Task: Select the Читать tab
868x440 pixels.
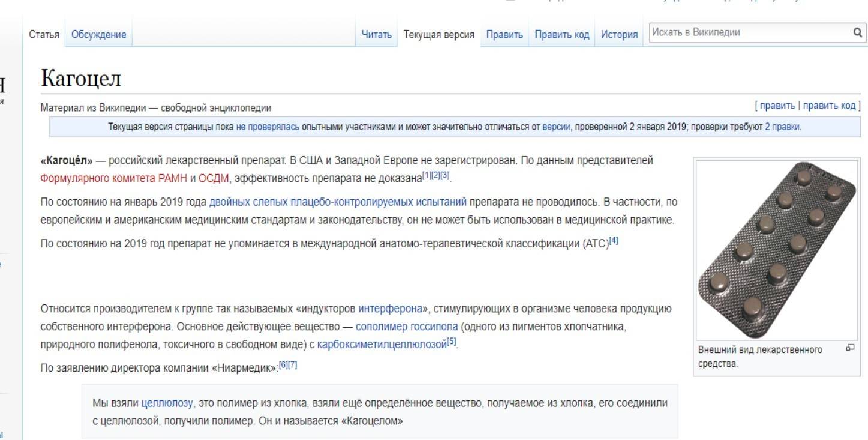Action: (376, 35)
